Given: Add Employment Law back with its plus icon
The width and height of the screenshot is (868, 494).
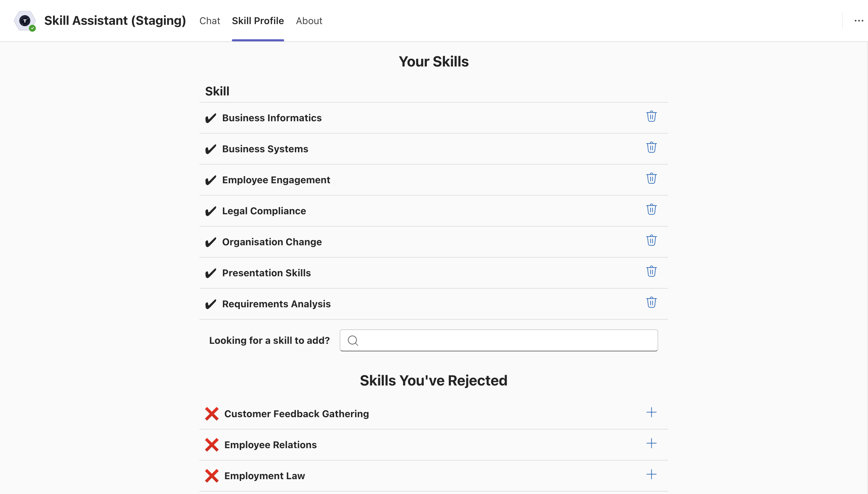Looking at the screenshot, I should [652, 474].
